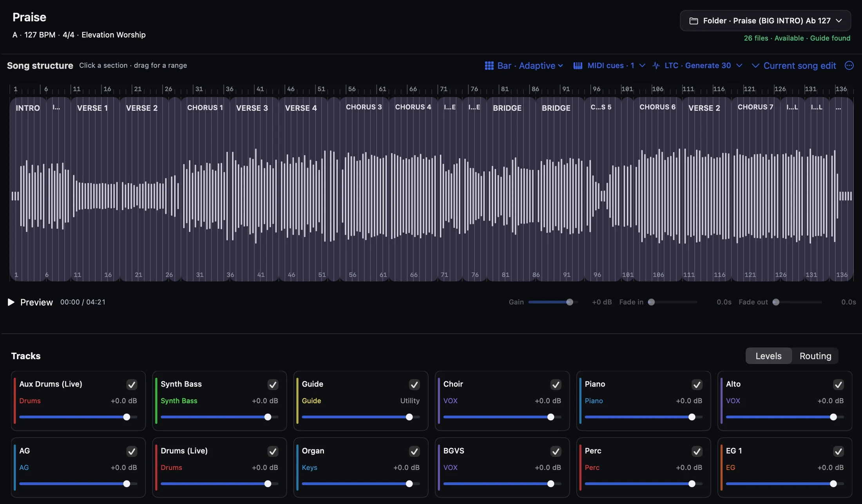This screenshot has height=504, width=862.
Task: Click the Gain slider handle
Action: click(570, 302)
